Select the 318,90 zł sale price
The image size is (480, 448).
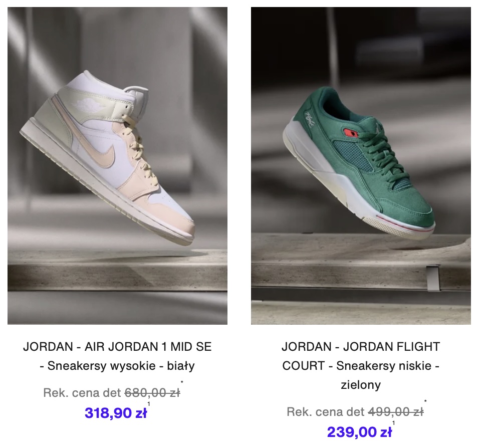click(x=116, y=413)
